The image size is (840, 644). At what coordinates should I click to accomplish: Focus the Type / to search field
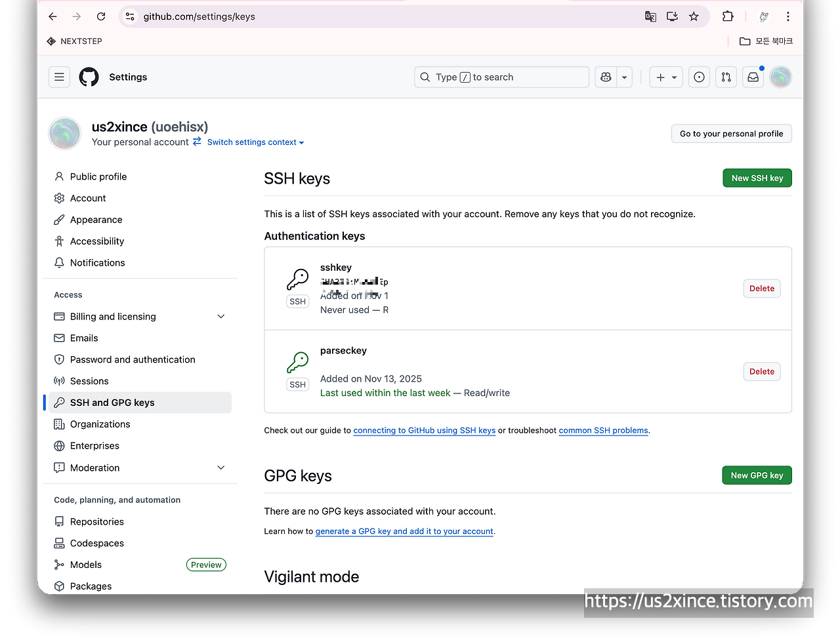point(501,77)
